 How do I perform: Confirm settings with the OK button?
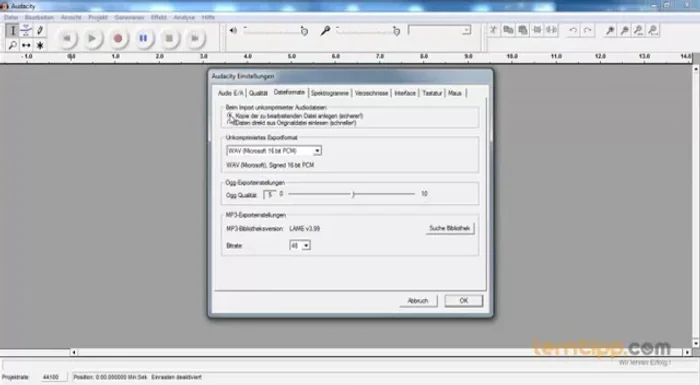(464, 301)
